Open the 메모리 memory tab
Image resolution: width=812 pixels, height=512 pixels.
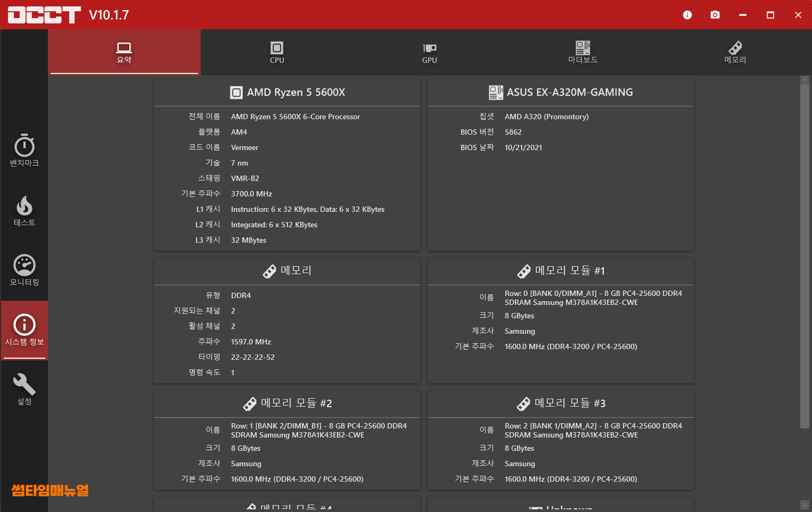pyautogui.click(x=735, y=52)
